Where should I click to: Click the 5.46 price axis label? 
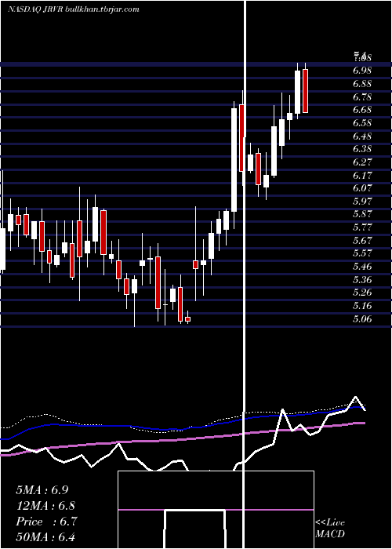(362, 267)
